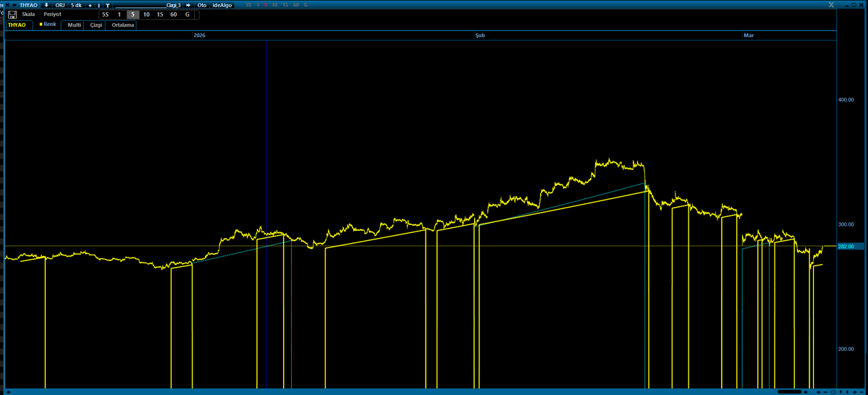Screen dimensions: 868x395
Task: Open the Ortalama tab
Action: click(122, 25)
